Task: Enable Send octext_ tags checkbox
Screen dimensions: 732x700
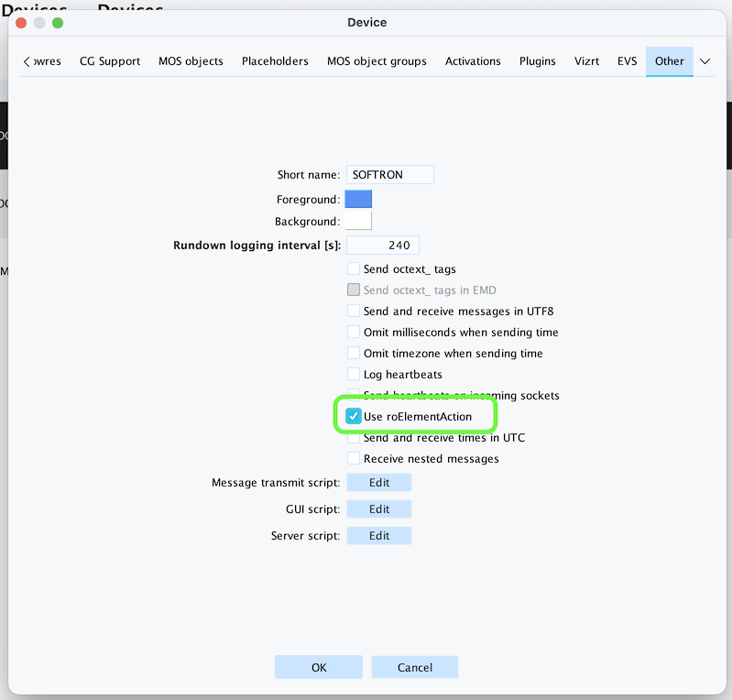Action: 354,269
